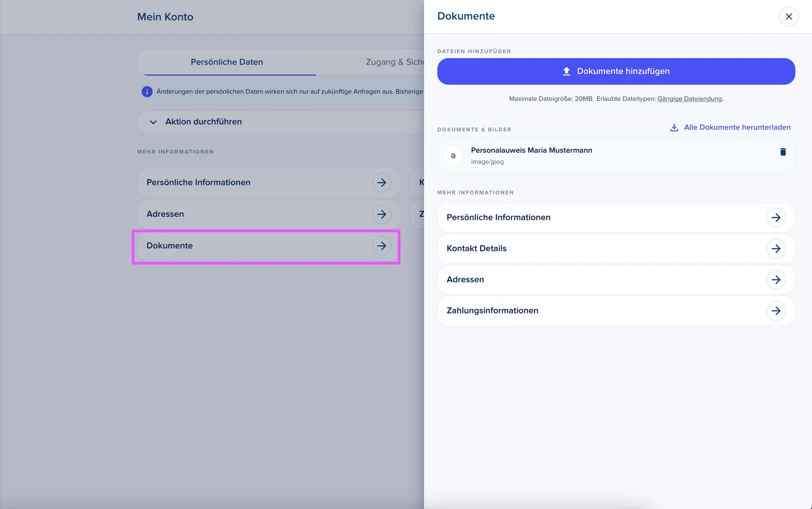Select the Persönliche Daten tab
Viewport: 812px width, 509px height.
[227, 62]
